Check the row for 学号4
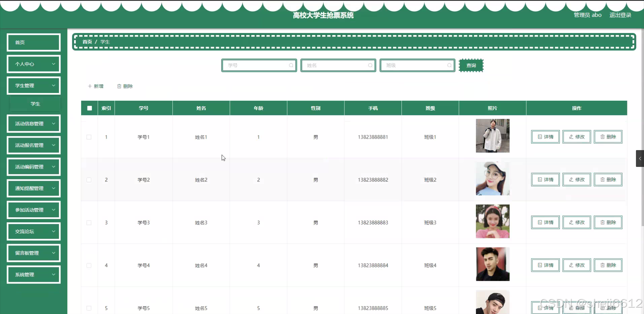This screenshot has width=644, height=314. coord(89,265)
